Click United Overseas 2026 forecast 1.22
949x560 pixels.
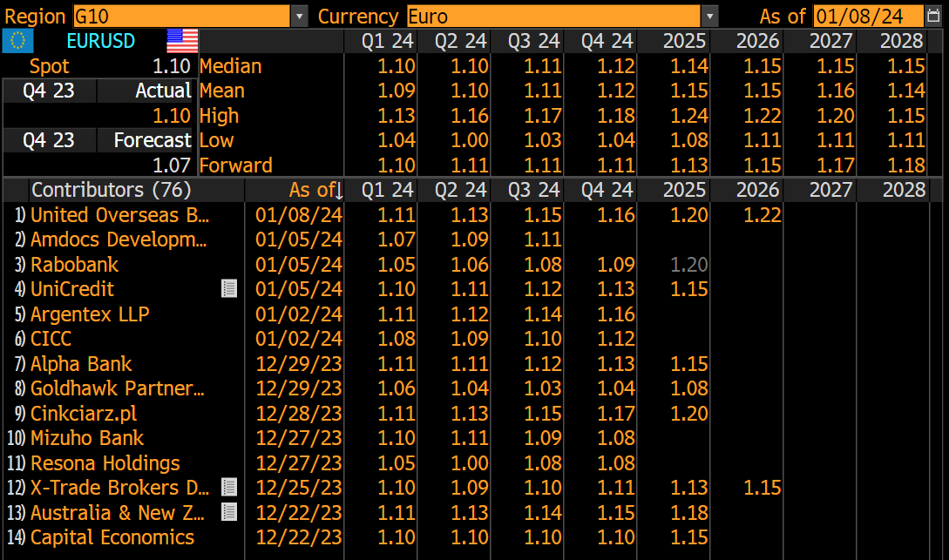click(762, 215)
